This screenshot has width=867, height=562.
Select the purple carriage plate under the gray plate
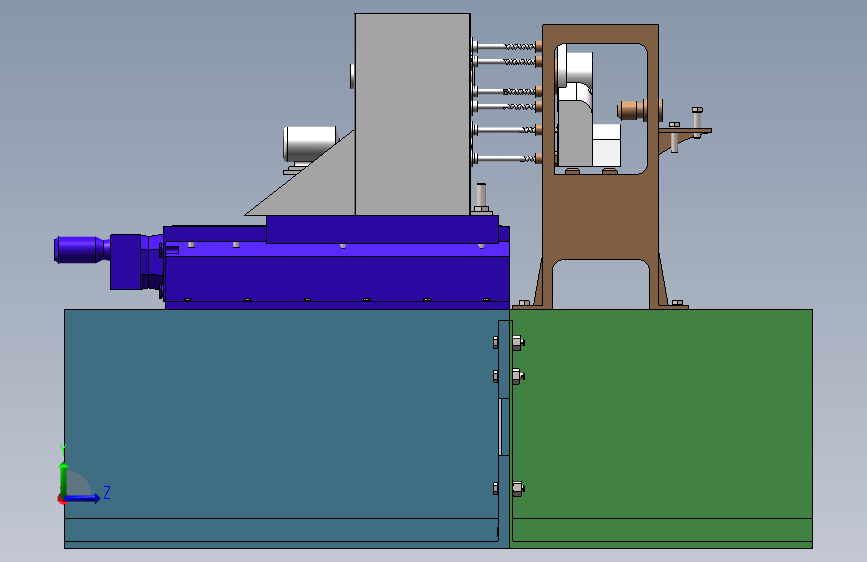382,230
